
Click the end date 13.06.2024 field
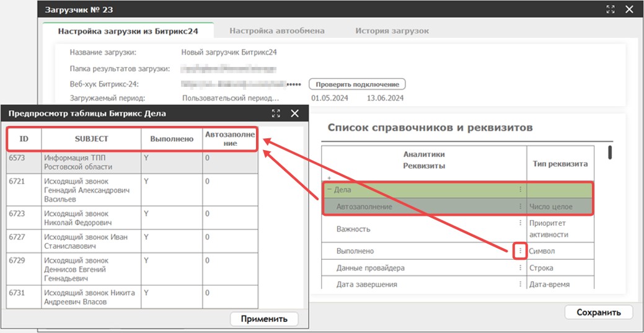pyautogui.click(x=385, y=98)
